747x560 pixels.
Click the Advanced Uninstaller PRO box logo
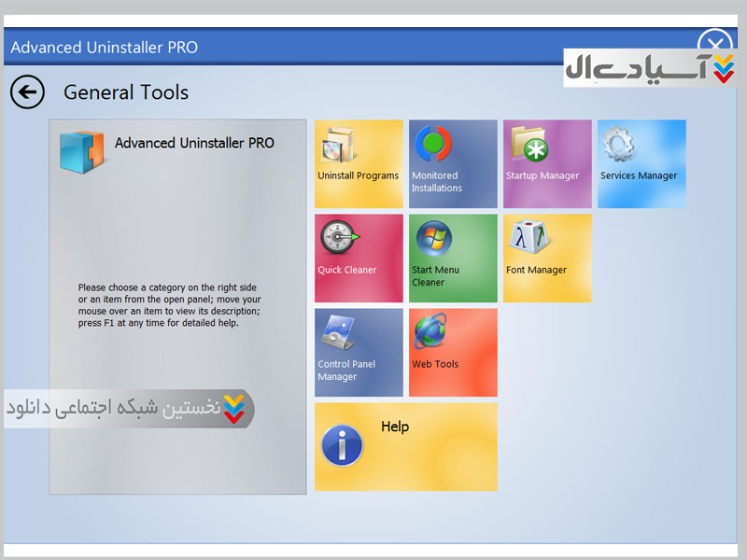click(81, 151)
